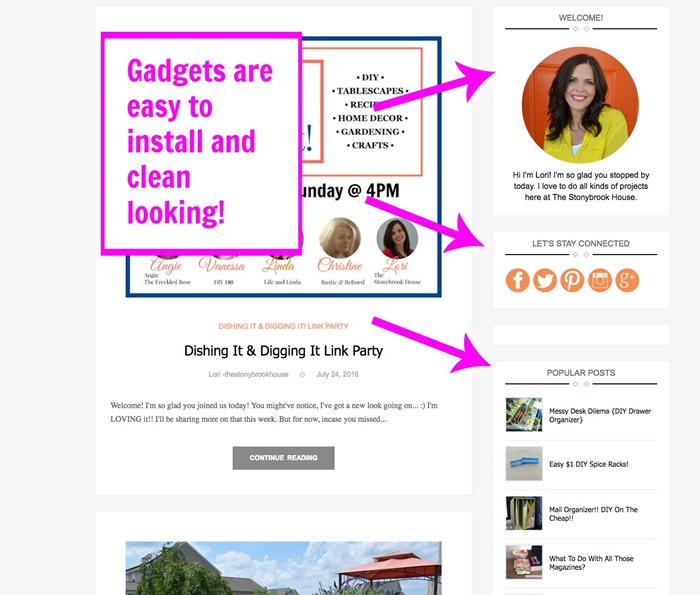Click the July 24, 2016 post date

coord(338,374)
